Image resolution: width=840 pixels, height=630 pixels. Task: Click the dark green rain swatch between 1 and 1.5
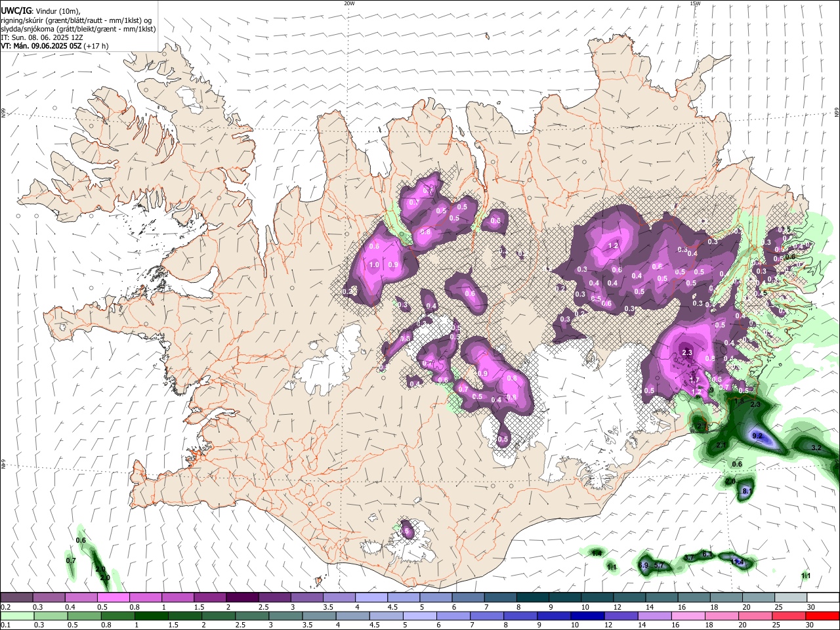pos(152,616)
